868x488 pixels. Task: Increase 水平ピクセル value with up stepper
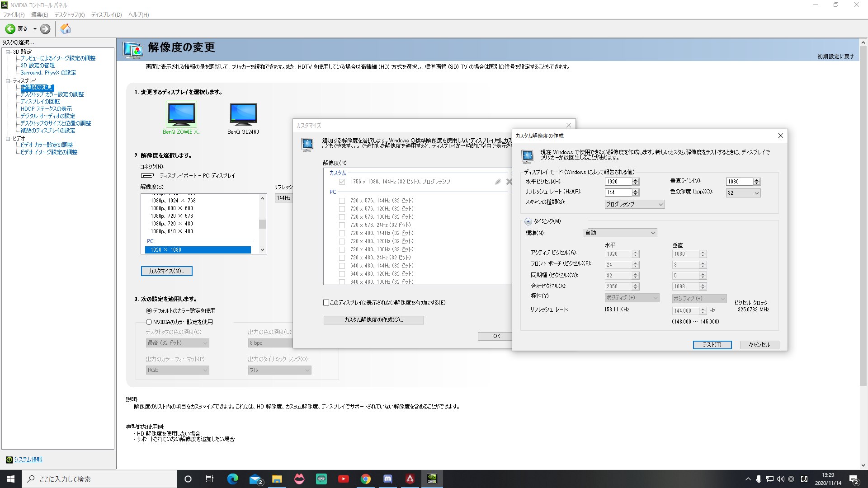pos(636,180)
